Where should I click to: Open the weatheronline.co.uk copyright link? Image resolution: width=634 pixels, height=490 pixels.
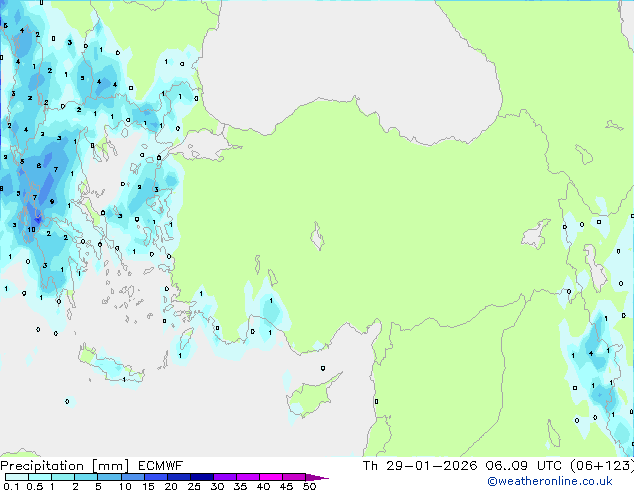[550, 481]
